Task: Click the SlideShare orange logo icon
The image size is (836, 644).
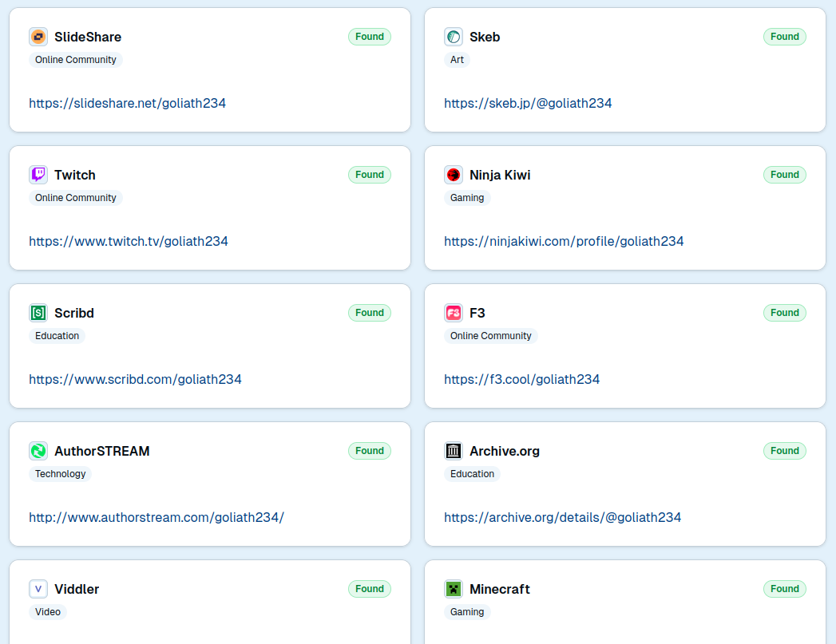Action: (38, 37)
